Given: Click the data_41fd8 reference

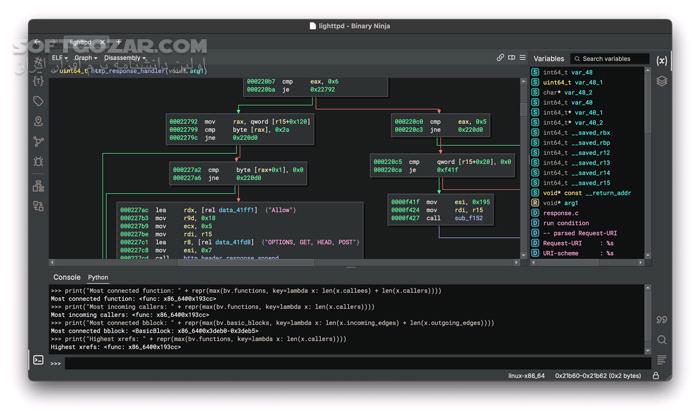Looking at the screenshot, I should tap(234, 242).
